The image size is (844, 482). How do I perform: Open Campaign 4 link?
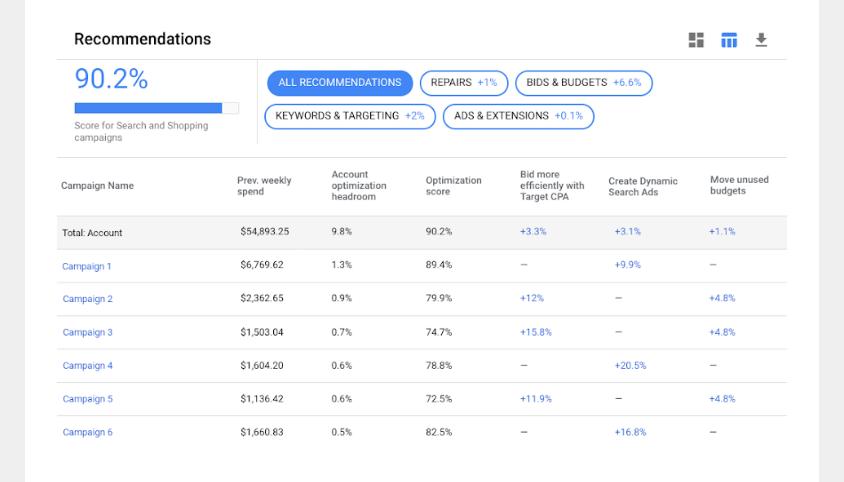pyautogui.click(x=87, y=366)
